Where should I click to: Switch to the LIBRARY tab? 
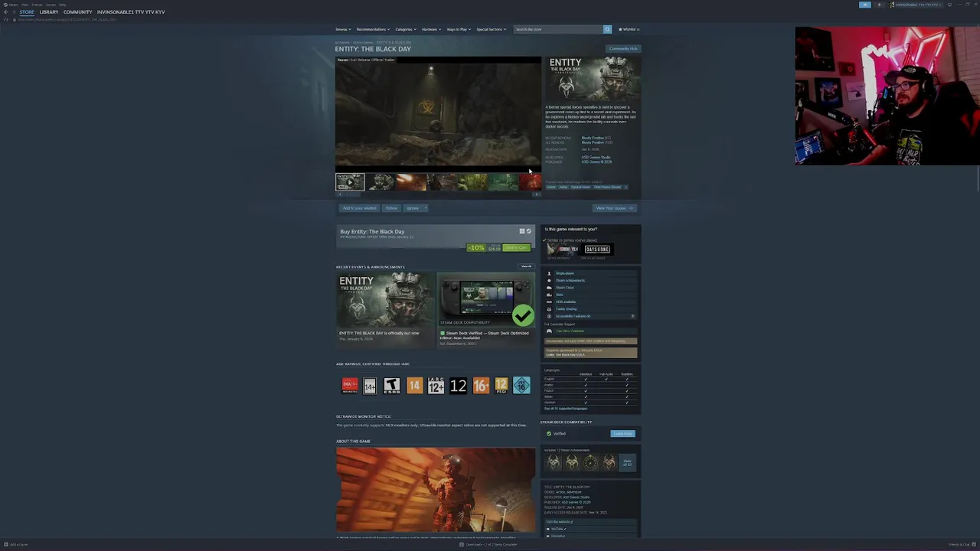click(49, 12)
